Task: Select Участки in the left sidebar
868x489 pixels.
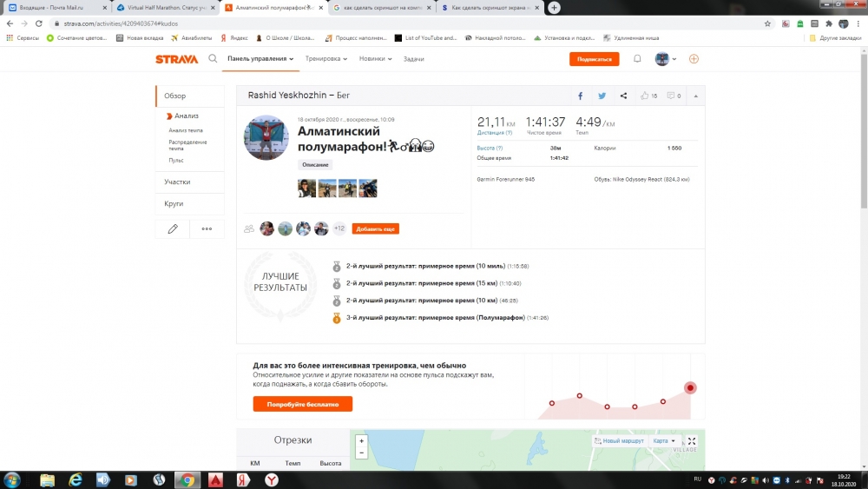Action: (178, 182)
